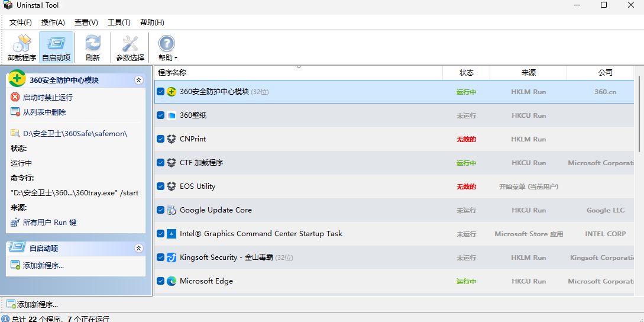Open the 文件(F) menu
The height and width of the screenshot is (322, 644).
click(20, 22)
